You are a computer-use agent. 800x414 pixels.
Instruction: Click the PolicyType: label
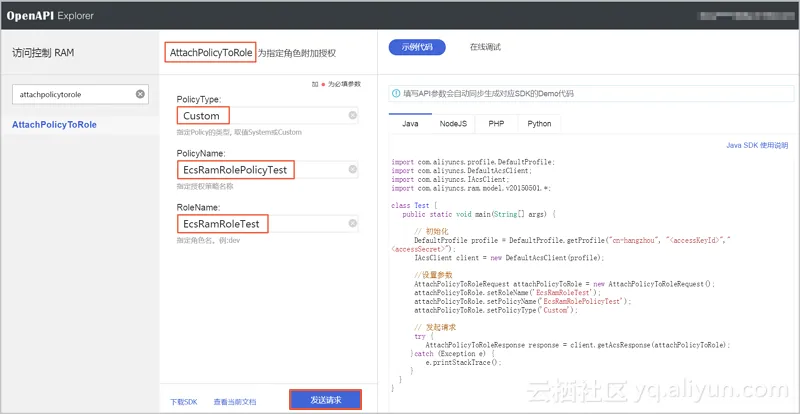tap(198, 100)
